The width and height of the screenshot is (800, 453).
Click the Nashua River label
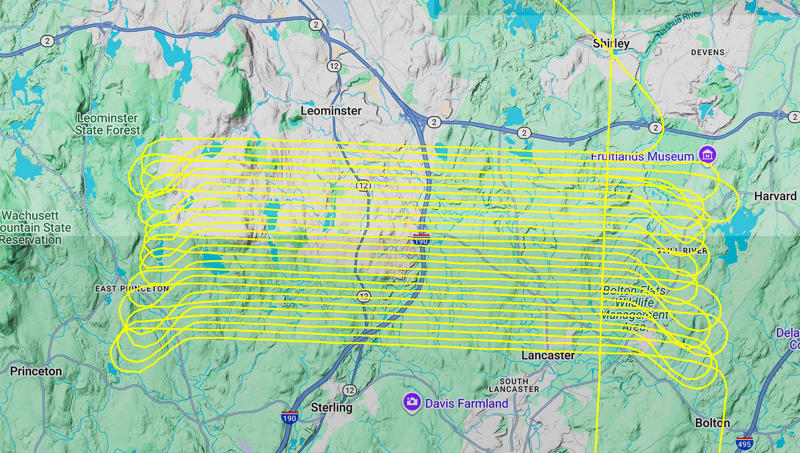[680, 24]
